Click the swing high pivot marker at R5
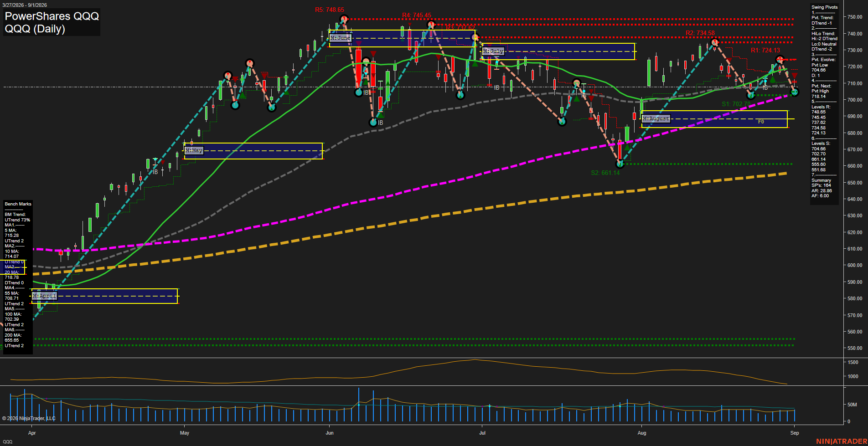This screenshot has width=868, height=446. pyautogui.click(x=344, y=19)
